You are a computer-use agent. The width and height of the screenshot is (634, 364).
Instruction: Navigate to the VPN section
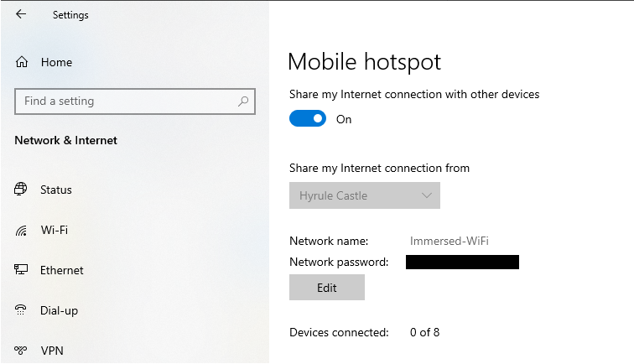click(52, 351)
